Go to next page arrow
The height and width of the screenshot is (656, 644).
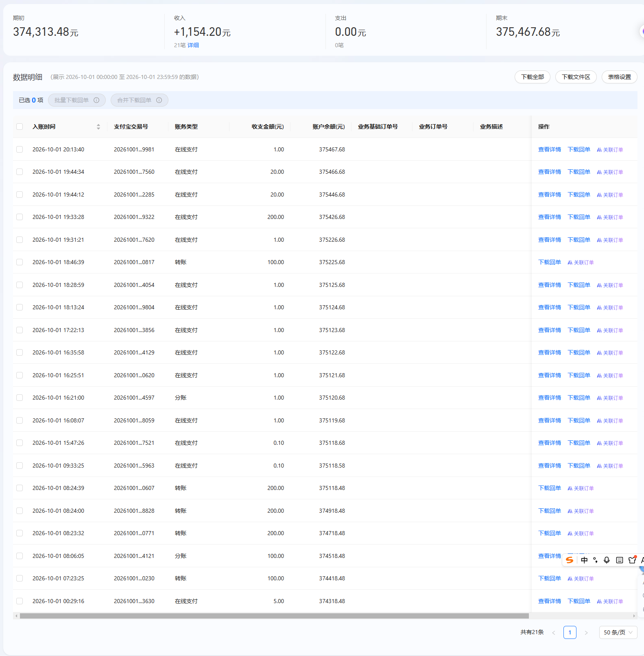586,632
